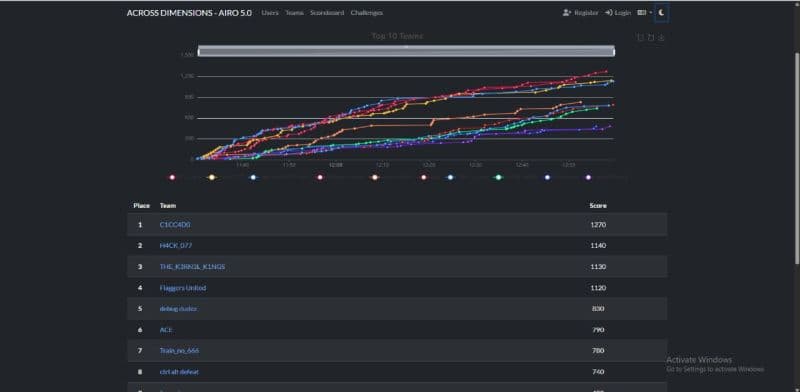Toggle dark mode with the moon icon
The height and width of the screenshot is (392, 800).
click(x=661, y=13)
